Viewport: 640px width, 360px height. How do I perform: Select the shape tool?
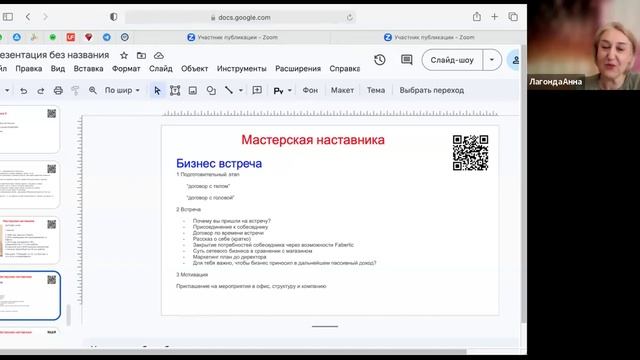click(x=211, y=91)
